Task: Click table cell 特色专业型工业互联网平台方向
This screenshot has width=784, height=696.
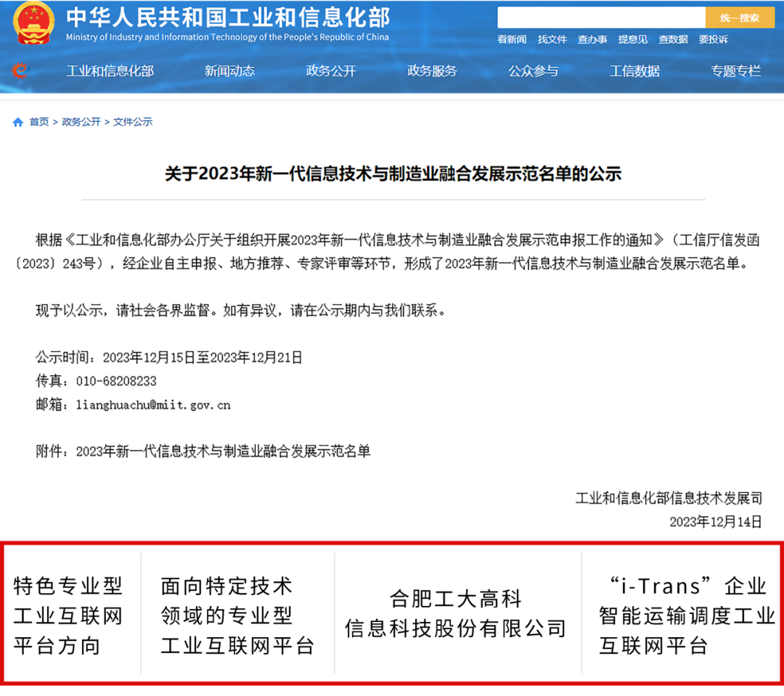Action: pos(68,616)
